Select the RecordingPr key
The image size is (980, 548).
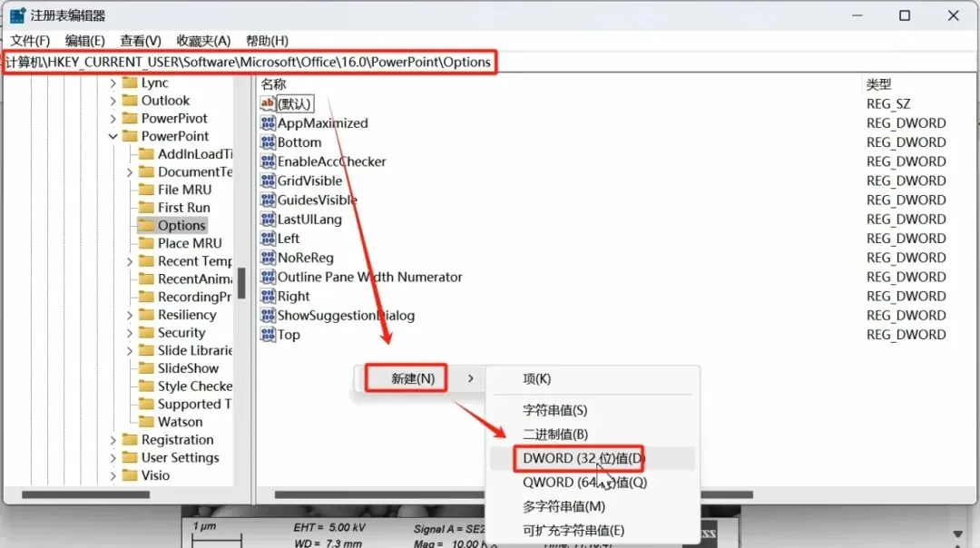tap(194, 297)
